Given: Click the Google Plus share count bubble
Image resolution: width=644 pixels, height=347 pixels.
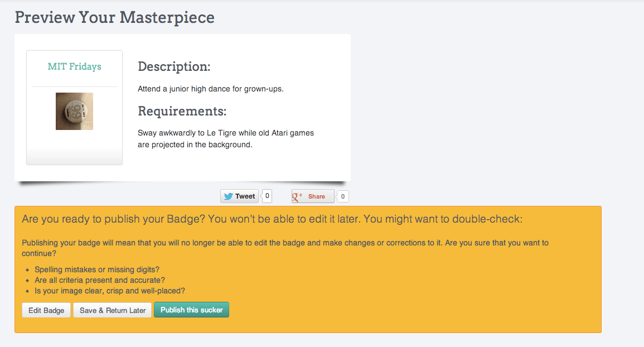Looking at the screenshot, I should tap(342, 196).
